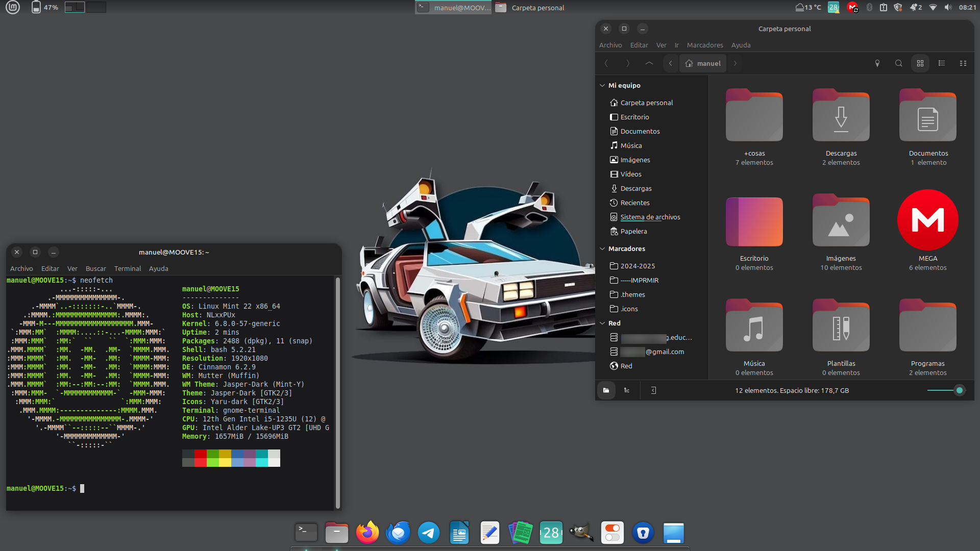Select Carpeta personal in sidebar

click(x=647, y=103)
